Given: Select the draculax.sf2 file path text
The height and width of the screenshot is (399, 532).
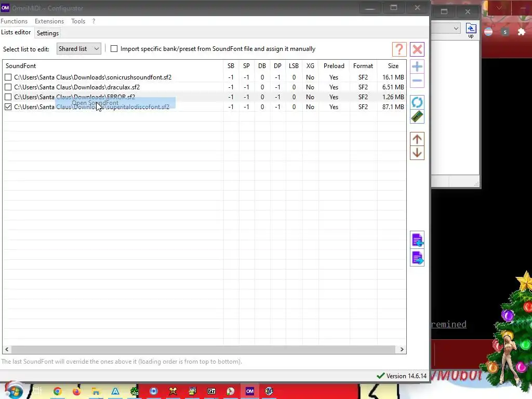Looking at the screenshot, I should [x=77, y=87].
